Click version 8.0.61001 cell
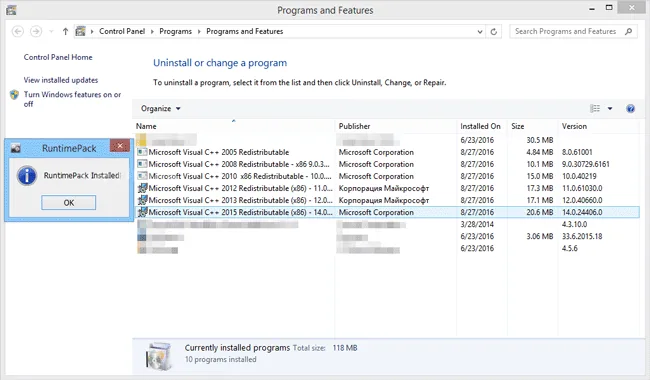Screen dimensions: 650x380 coord(577,152)
